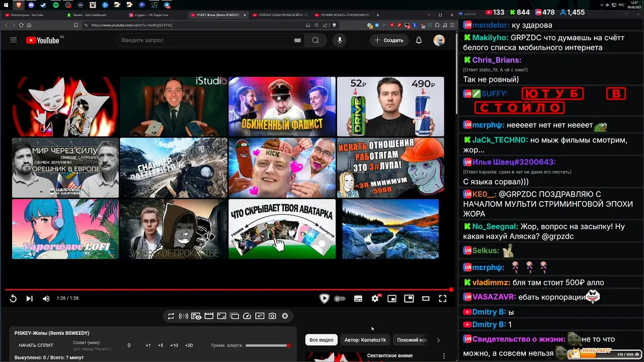Go to the YouTube home logo
The height and width of the screenshot is (362, 644).
pos(43,40)
